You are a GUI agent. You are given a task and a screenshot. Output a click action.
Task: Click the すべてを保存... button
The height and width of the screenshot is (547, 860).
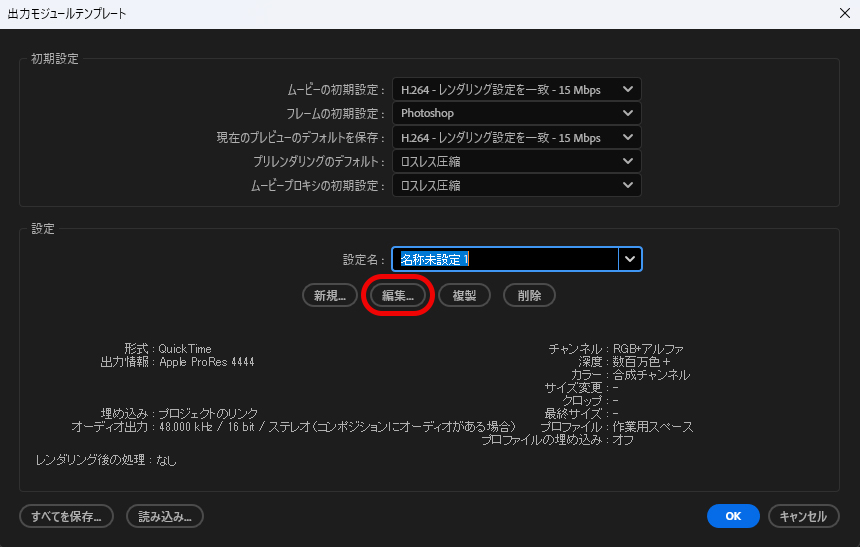click(66, 516)
